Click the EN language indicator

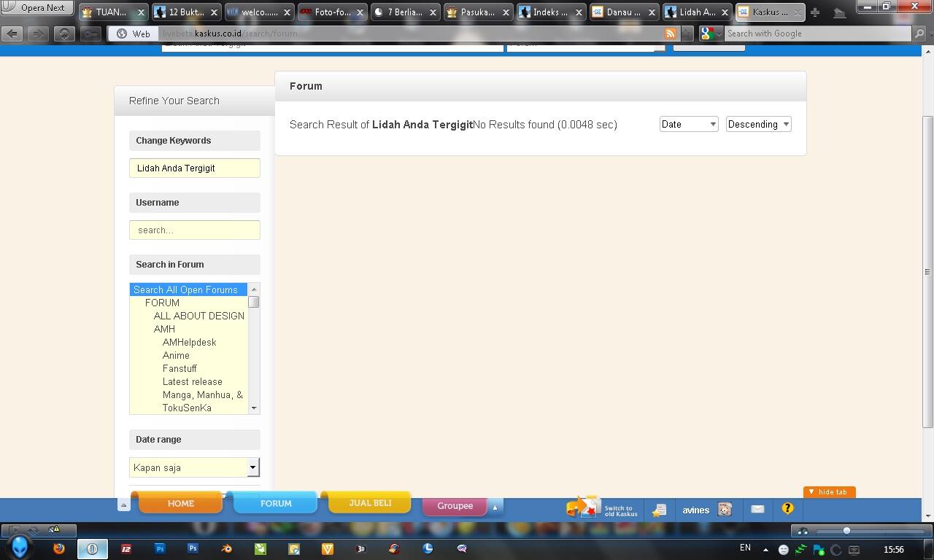point(745,548)
